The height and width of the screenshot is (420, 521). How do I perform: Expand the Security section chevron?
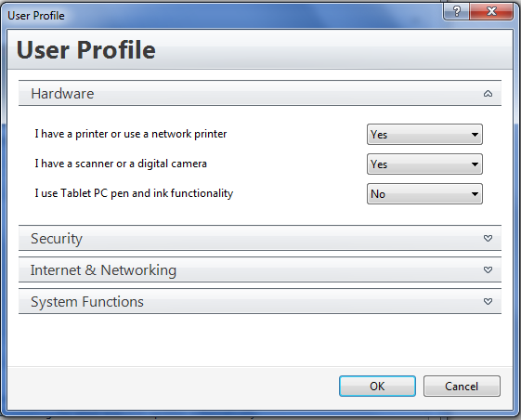coord(488,238)
